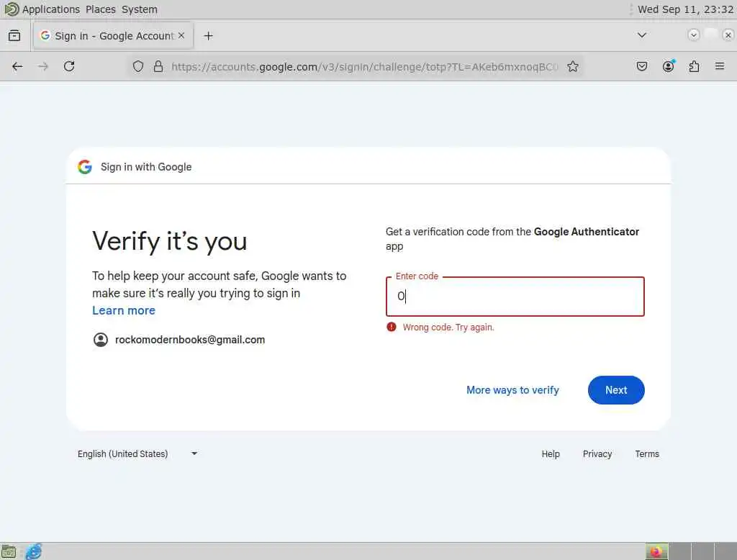The height and width of the screenshot is (560, 737).
Task: Switch to Firefox in the taskbar
Action: tap(656, 551)
